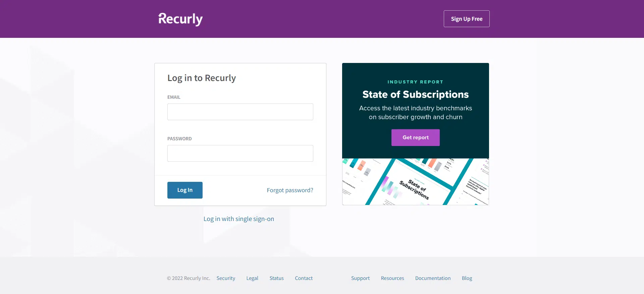Click the State of Subscriptions heading
Screen dimensions: 644x294
pos(415,94)
